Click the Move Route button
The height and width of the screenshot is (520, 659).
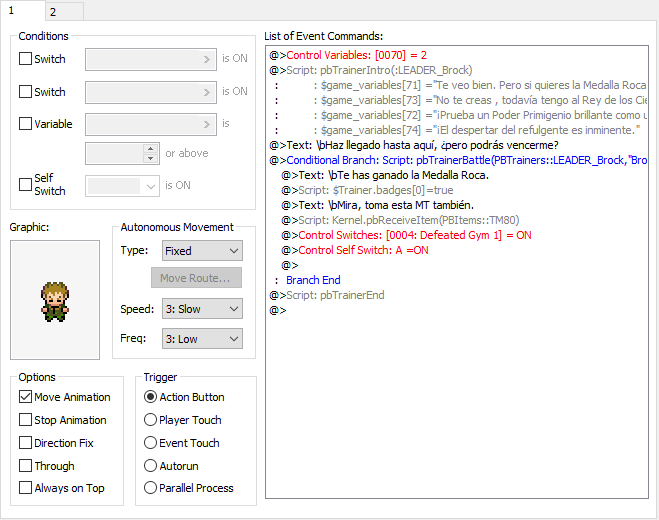(x=196, y=277)
